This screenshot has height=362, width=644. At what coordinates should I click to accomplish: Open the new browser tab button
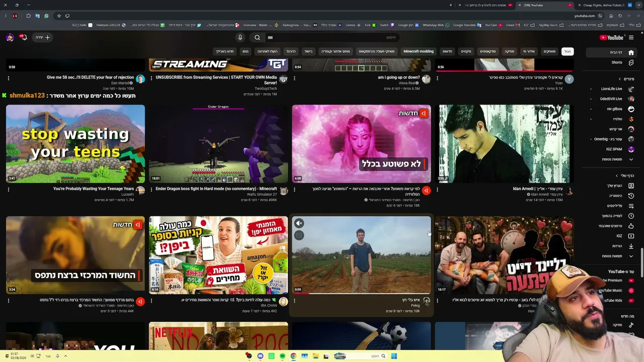pos(451,5)
